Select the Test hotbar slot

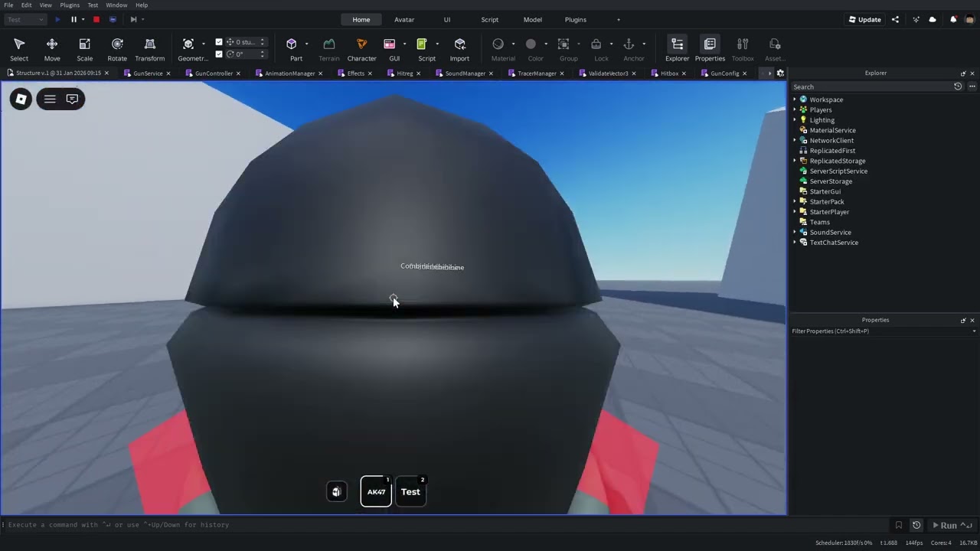[x=410, y=491]
